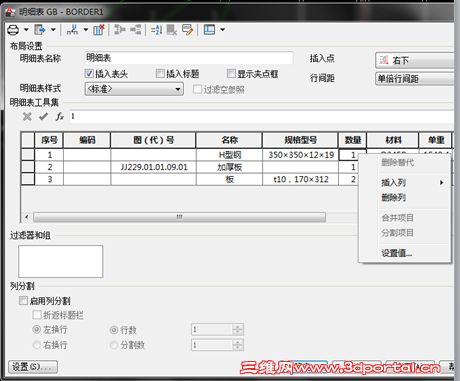460x381 pixels.
Task: Open the 行间距 单倍行间距 dropdown
Action: click(x=415, y=79)
